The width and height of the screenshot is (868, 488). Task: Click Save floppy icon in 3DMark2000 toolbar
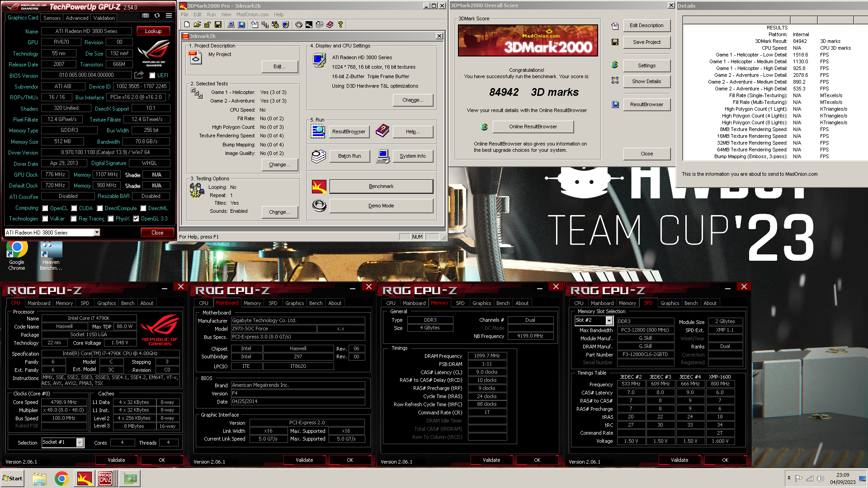(x=218, y=24)
